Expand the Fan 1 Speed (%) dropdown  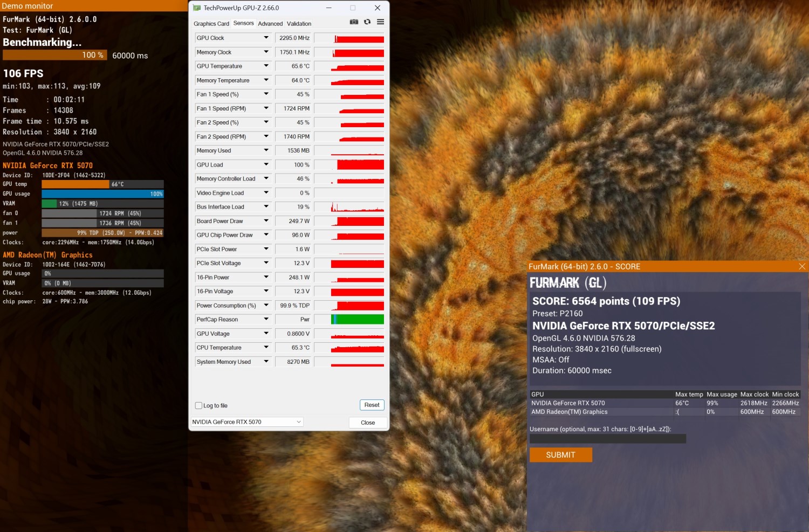click(266, 94)
